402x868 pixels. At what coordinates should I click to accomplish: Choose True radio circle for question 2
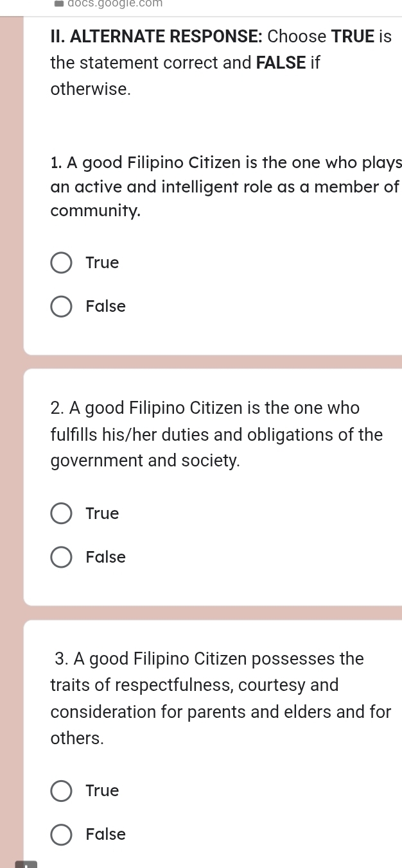62,514
